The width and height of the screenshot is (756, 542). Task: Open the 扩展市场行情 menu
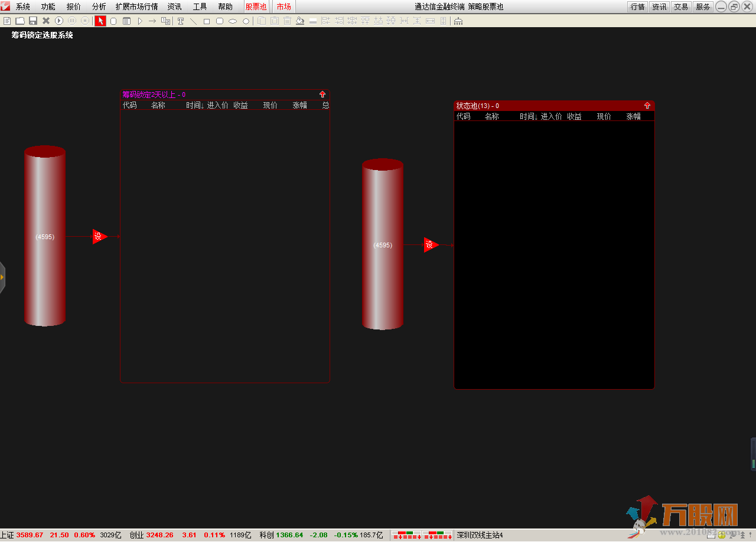point(137,6)
